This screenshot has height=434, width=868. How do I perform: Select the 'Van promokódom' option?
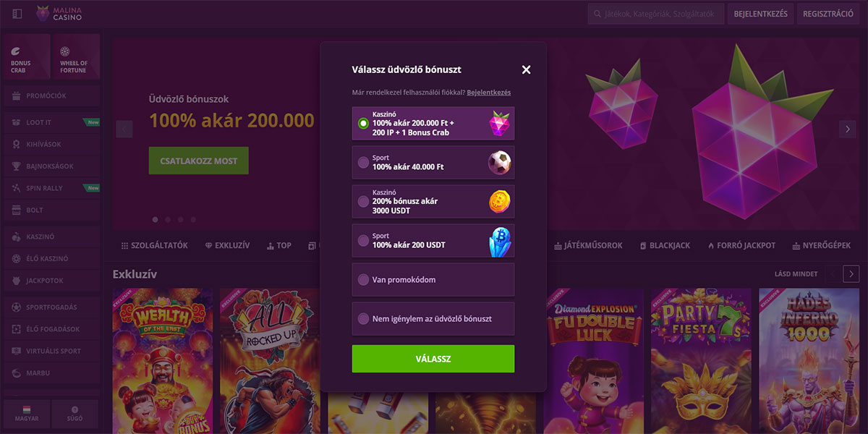[x=433, y=279]
